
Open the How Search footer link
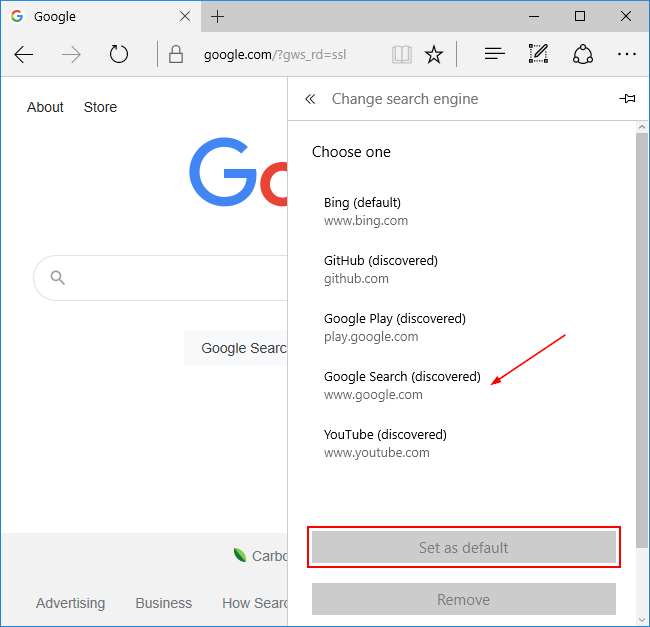tap(255, 603)
